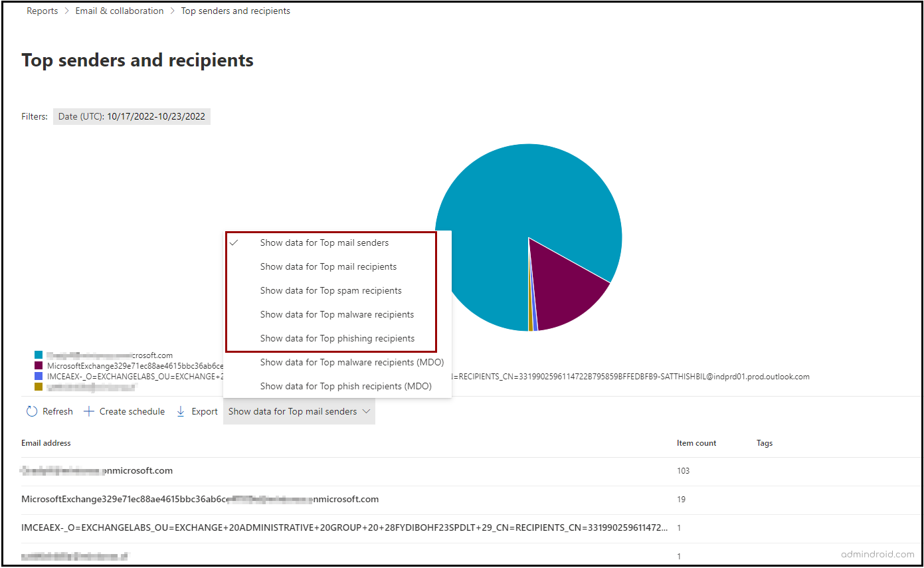Viewport: 924px width, 568px height.
Task: Choose Show data for Top malware recipients (MDO)
Action: 352,362
